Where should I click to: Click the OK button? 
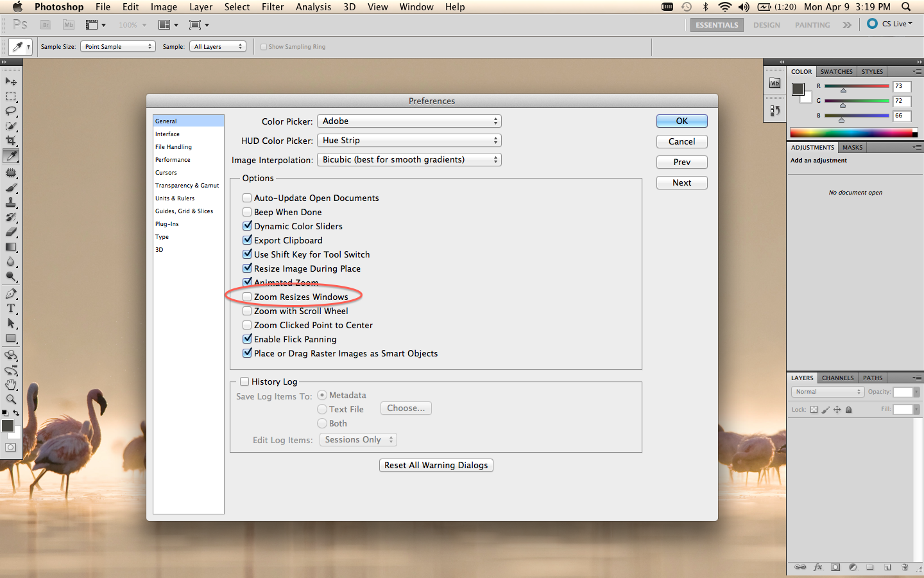(682, 121)
